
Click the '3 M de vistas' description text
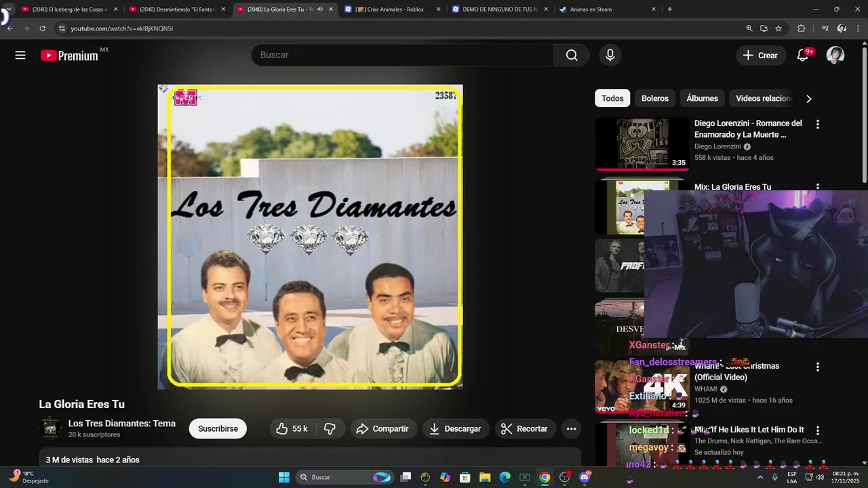pyautogui.click(x=69, y=460)
